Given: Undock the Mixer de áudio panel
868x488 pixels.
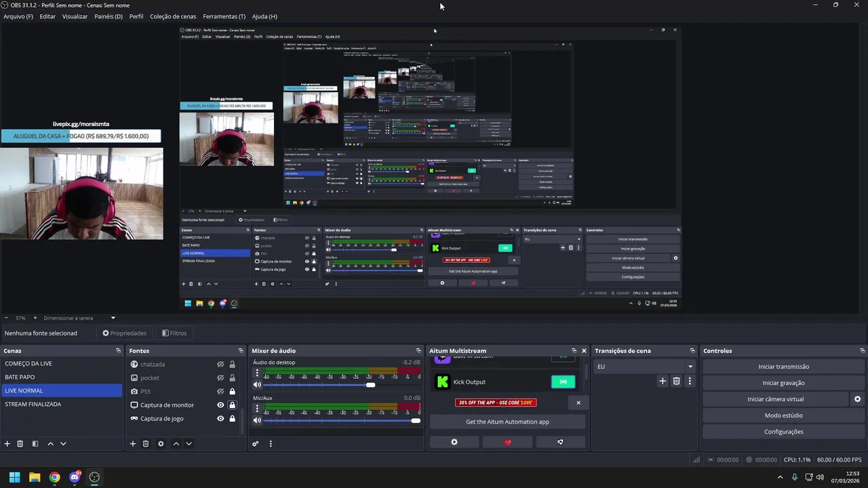Looking at the screenshot, I should 420,351.
